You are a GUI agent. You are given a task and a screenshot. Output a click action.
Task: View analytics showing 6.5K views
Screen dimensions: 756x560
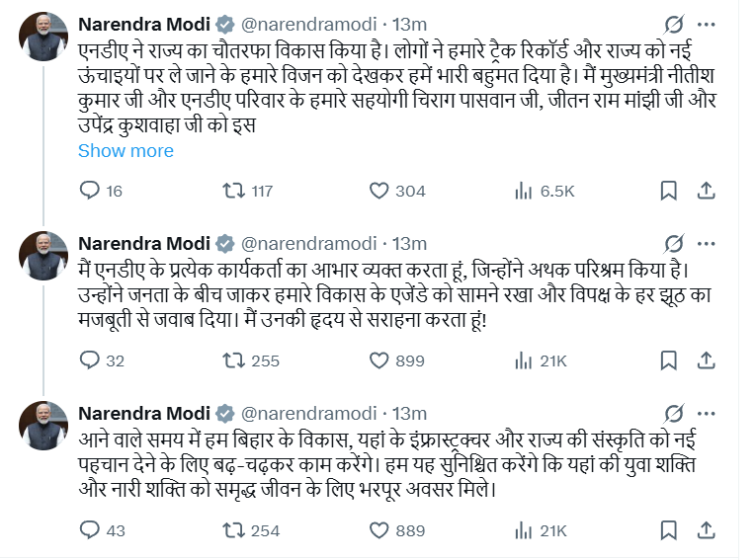tap(522, 191)
